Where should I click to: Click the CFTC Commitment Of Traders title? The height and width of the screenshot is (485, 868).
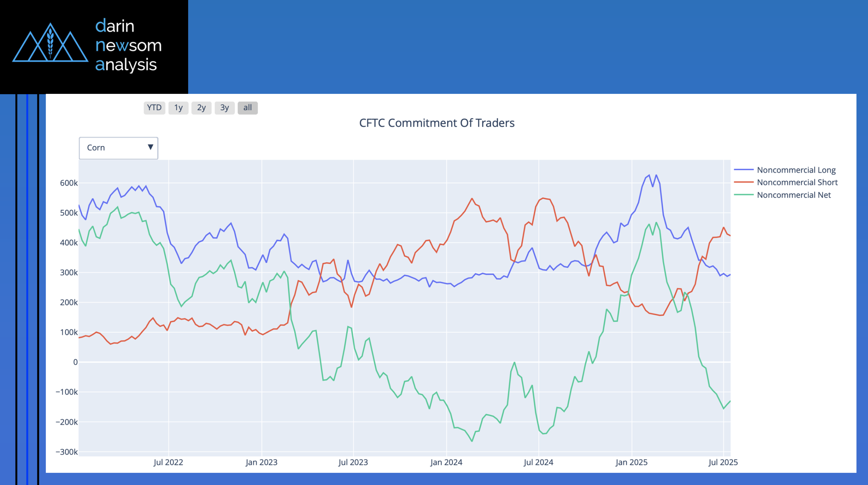[x=437, y=123]
